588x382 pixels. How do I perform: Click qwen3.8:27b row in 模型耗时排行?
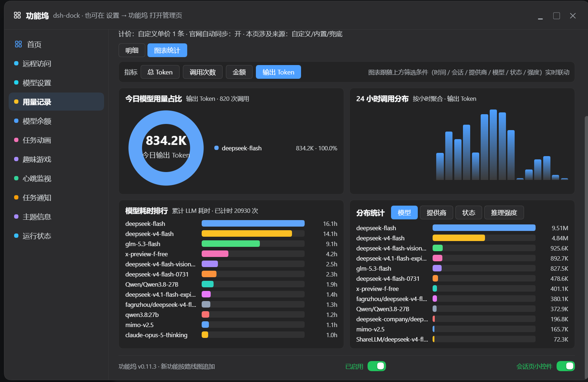point(231,315)
